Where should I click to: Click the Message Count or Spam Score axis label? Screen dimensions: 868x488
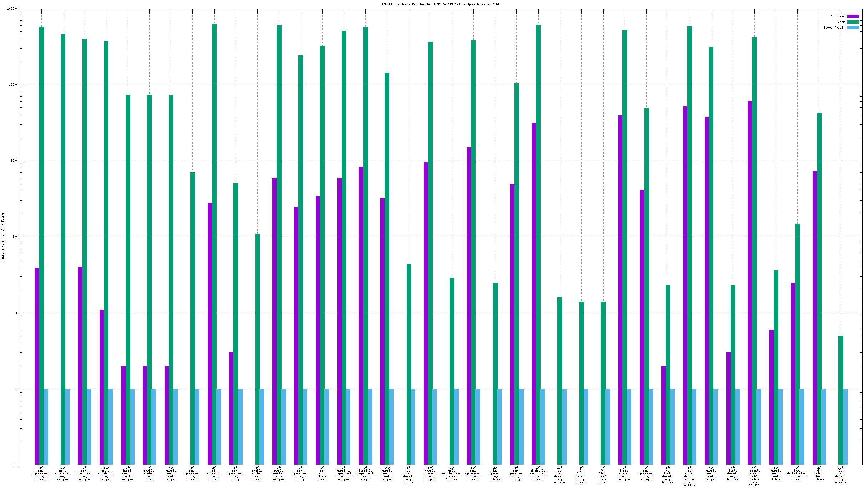click(3, 237)
